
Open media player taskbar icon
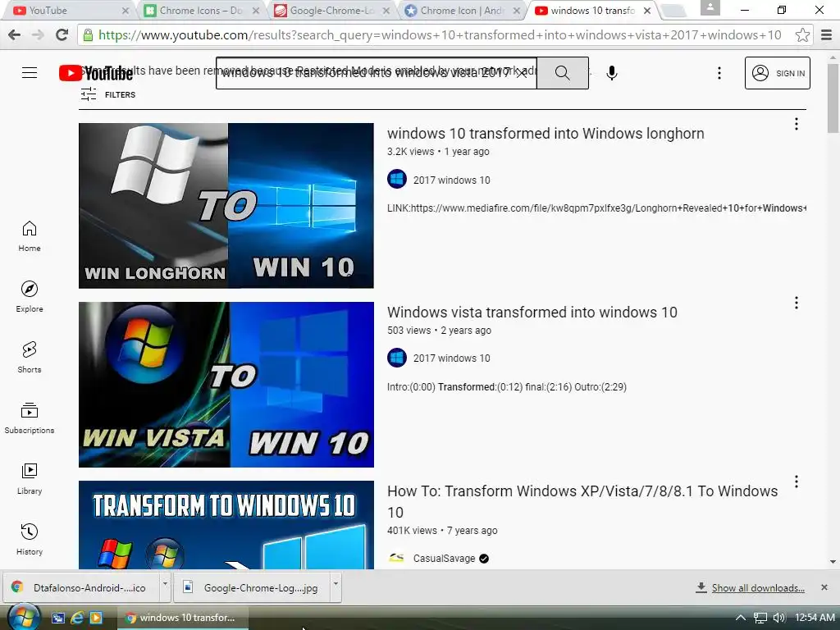(x=96, y=619)
